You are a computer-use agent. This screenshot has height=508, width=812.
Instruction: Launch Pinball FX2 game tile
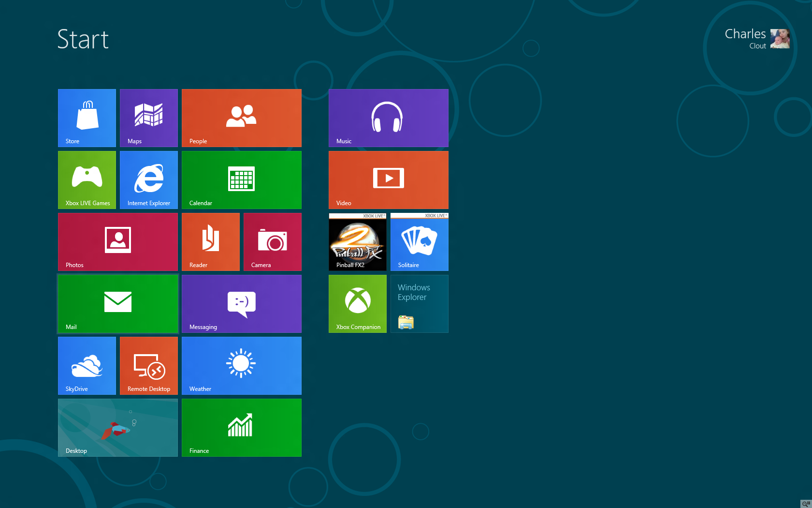(358, 242)
